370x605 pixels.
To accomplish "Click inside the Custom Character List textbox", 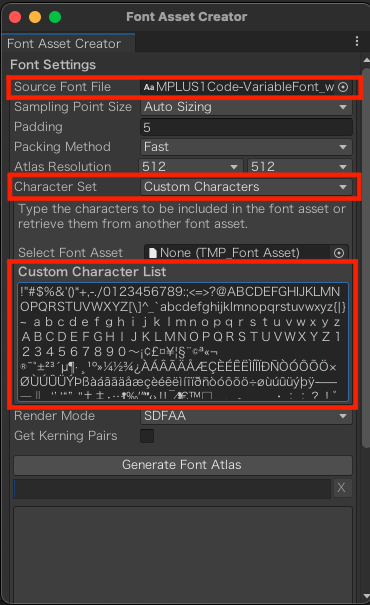I will coord(183,342).
